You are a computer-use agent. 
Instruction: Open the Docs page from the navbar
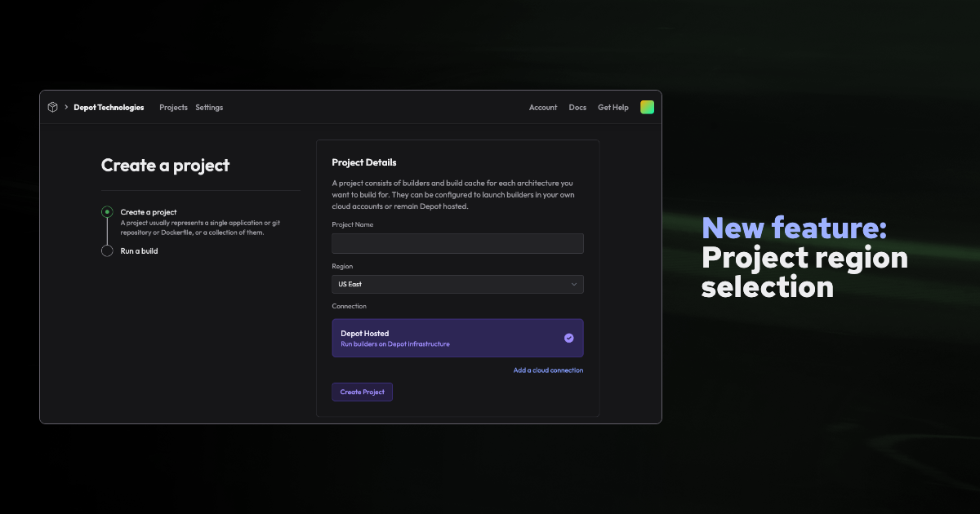[x=577, y=107]
